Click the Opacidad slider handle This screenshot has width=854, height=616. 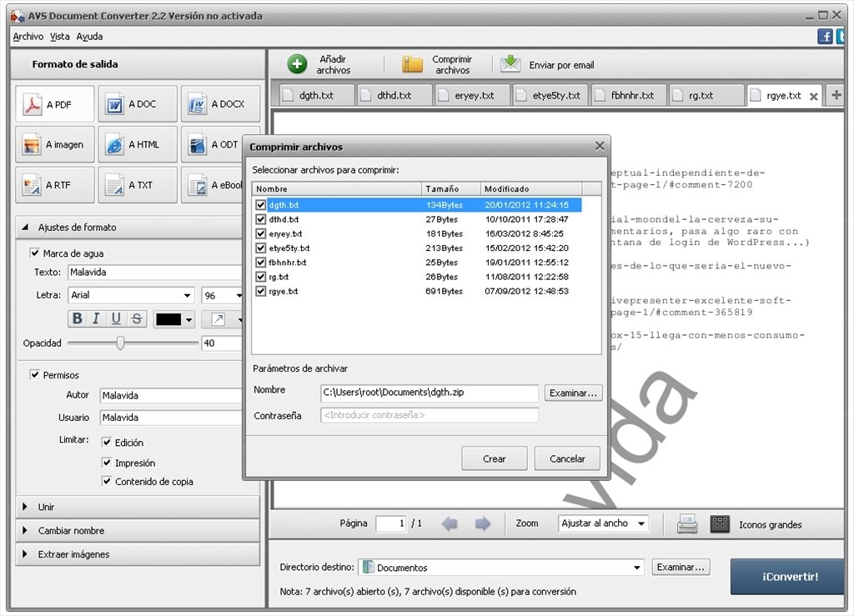pos(120,343)
